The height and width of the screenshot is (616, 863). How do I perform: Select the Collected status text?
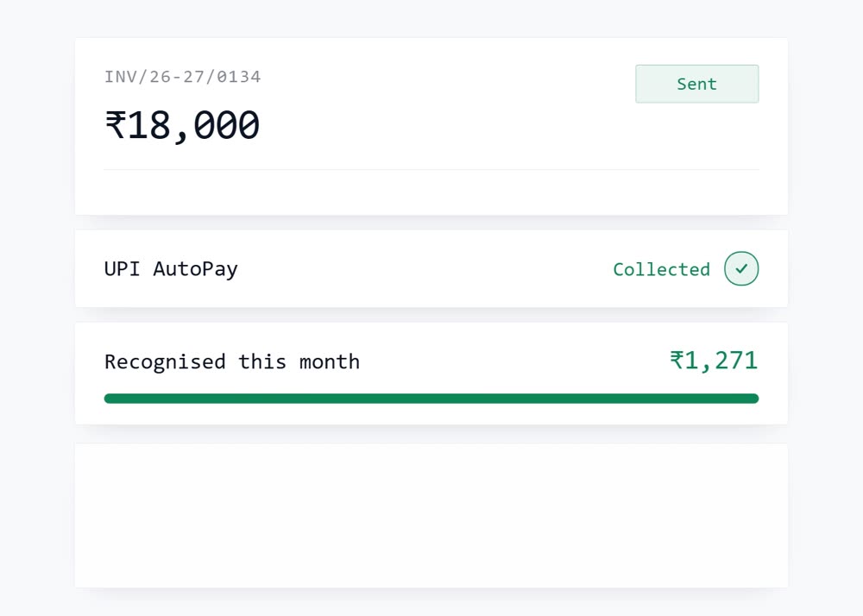(x=662, y=269)
